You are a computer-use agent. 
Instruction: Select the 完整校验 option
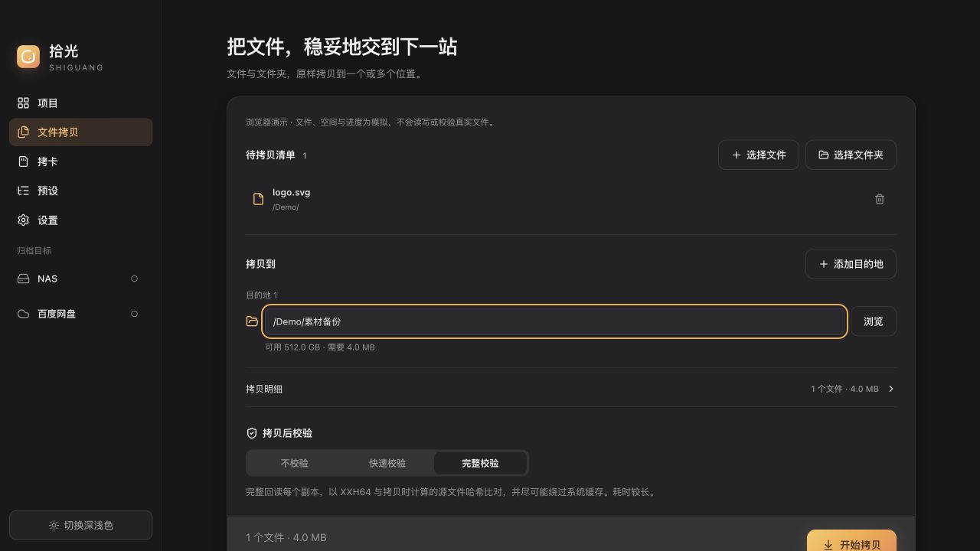click(x=480, y=463)
